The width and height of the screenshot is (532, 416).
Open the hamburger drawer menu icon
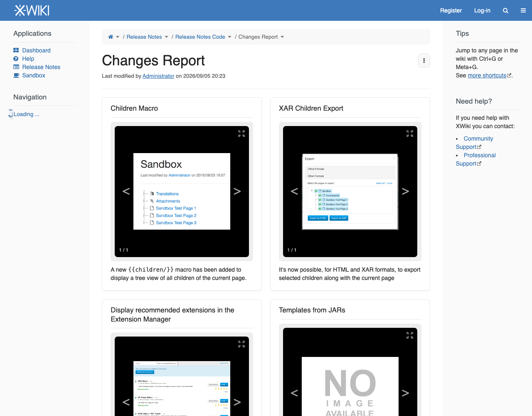[x=523, y=10]
